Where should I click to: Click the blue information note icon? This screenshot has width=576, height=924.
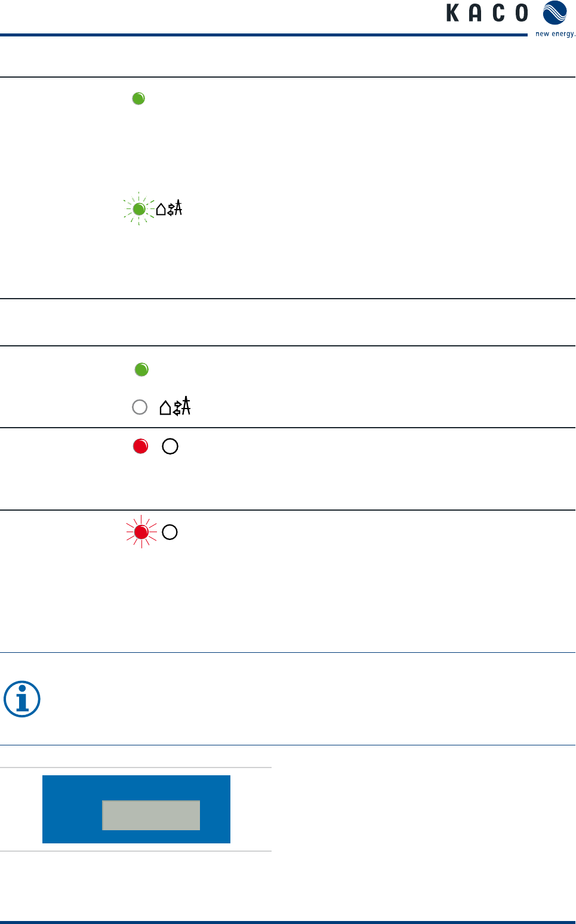click(x=22, y=699)
